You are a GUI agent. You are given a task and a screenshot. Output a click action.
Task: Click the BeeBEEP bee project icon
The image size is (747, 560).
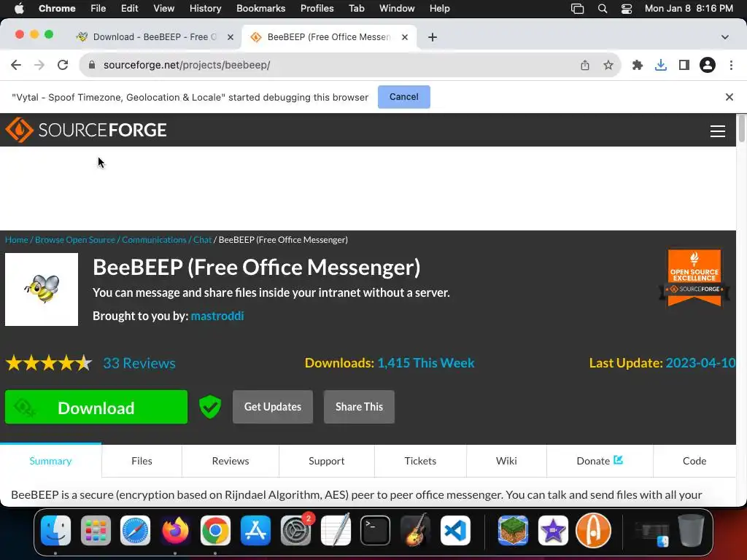tap(42, 289)
